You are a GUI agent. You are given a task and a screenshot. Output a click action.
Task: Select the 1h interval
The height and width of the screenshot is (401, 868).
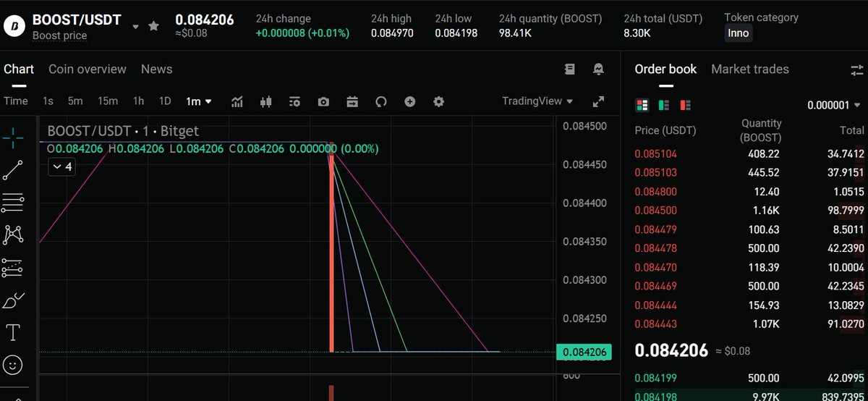[138, 101]
